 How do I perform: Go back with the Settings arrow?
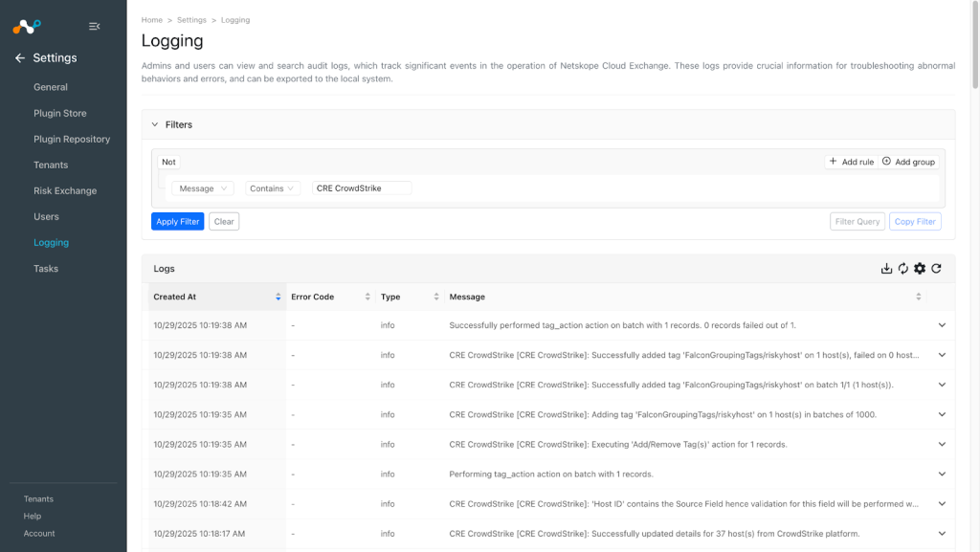pyautogui.click(x=20, y=58)
